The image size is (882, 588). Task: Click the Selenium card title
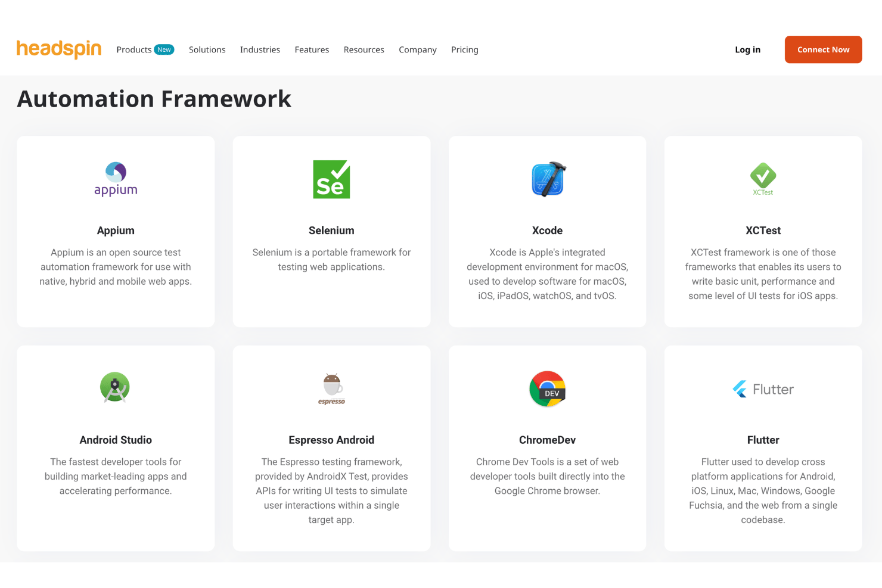pos(331,231)
